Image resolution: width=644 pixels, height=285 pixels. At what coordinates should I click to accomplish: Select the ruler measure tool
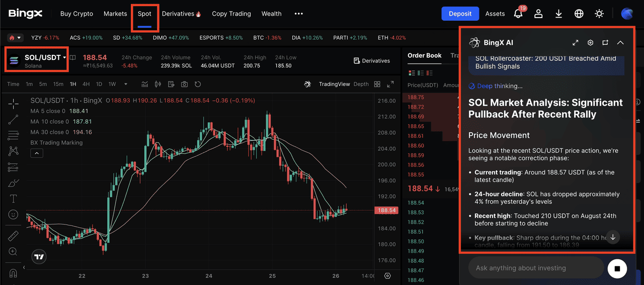[14, 236]
